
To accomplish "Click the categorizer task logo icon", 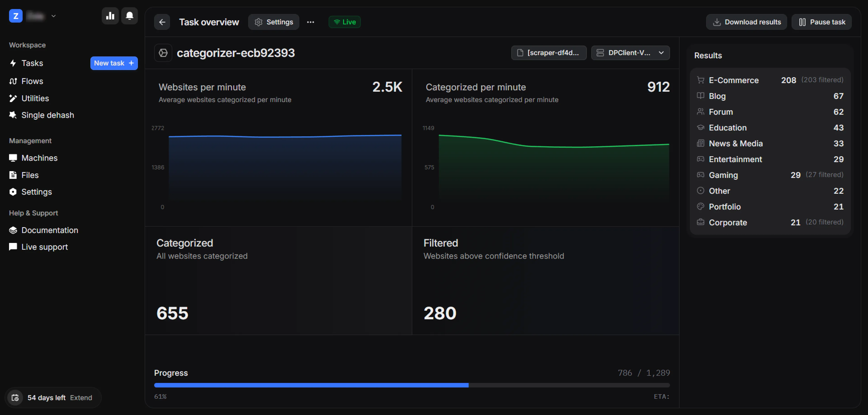I will click(x=163, y=53).
